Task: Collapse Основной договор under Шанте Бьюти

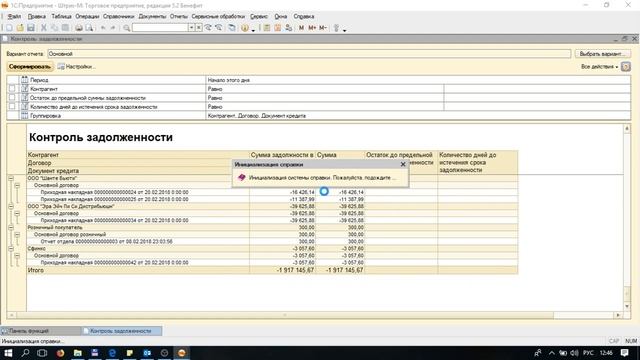Action: tap(17, 185)
